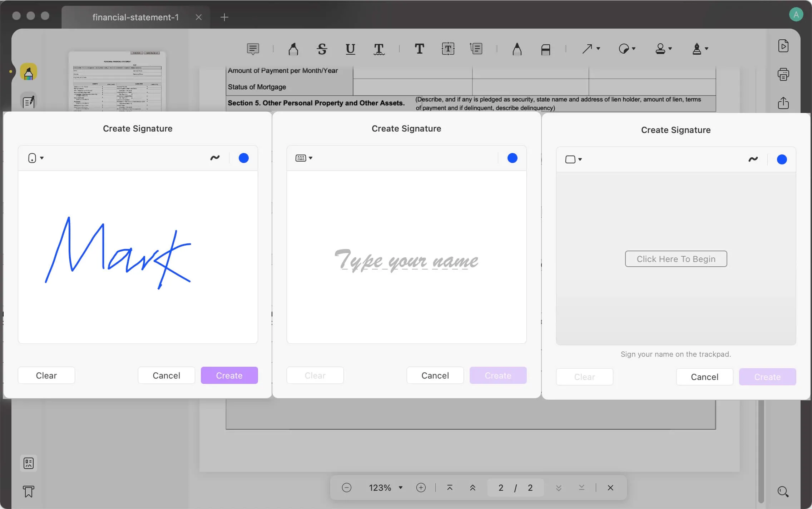Select the highlight/marker tool icon
Viewport: 812px width, 509px height.
pos(28,71)
